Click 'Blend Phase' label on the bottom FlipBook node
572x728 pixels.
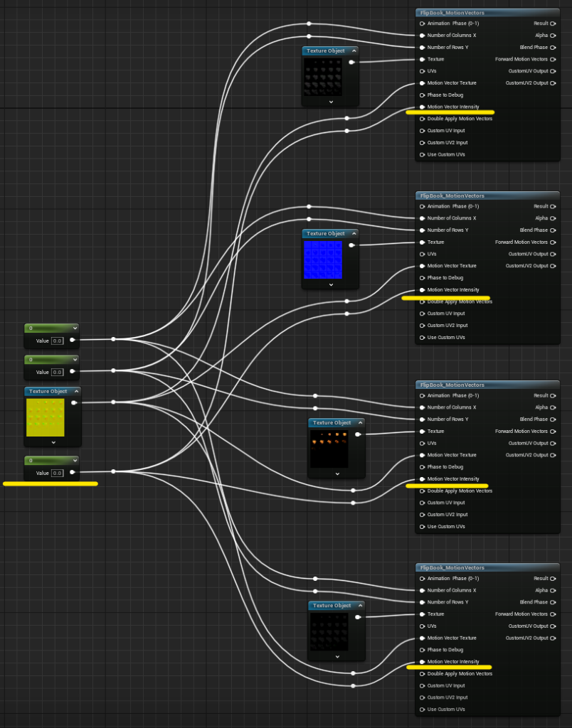click(x=534, y=602)
